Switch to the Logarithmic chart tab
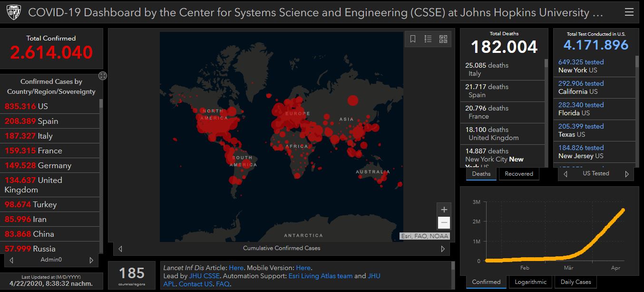 click(530, 282)
